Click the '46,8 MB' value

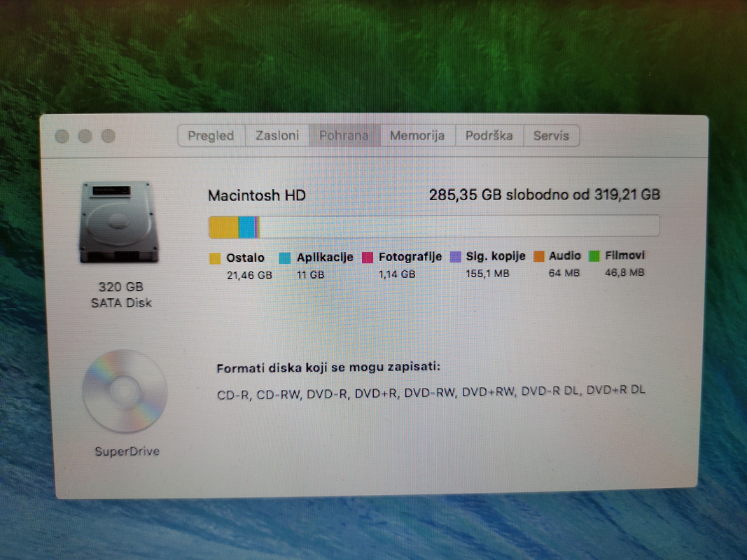(x=624, y=272)
